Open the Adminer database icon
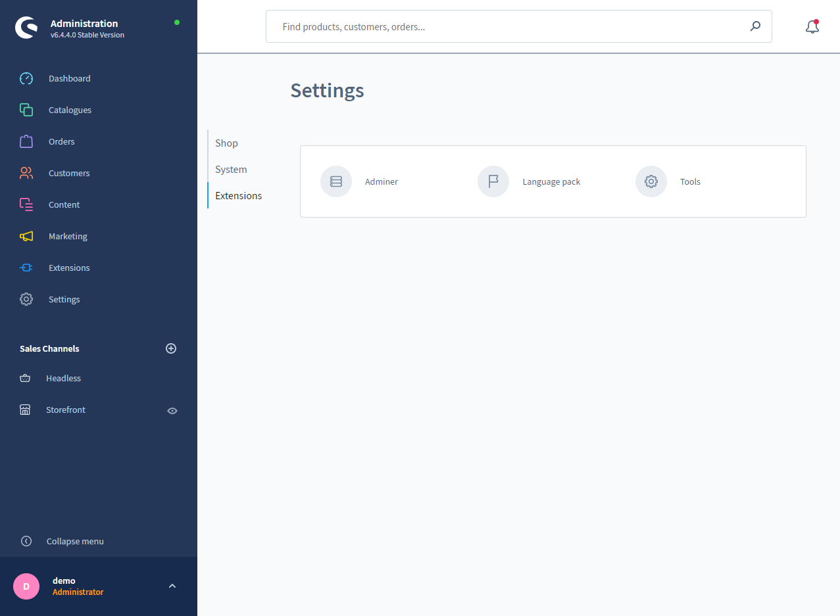 [x=336, y=181]
